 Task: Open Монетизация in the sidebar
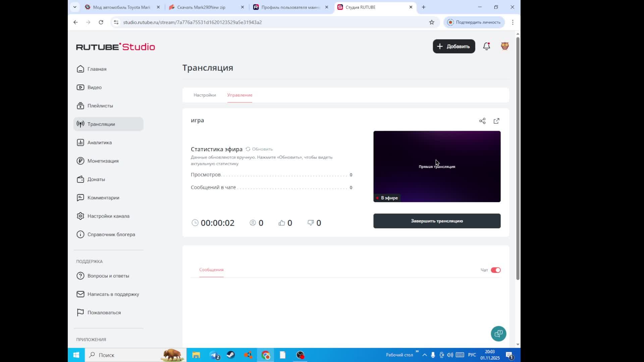[103, 161]
